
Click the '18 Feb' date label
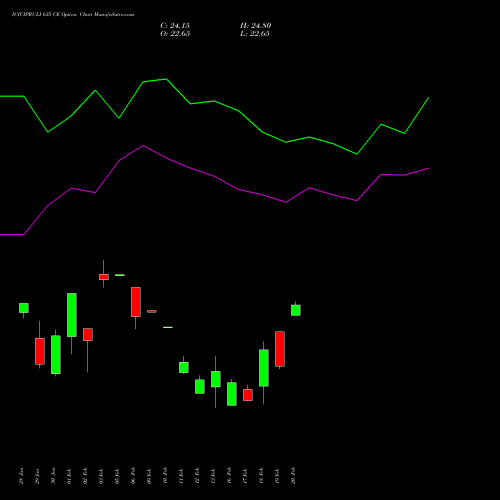(262, 476)
